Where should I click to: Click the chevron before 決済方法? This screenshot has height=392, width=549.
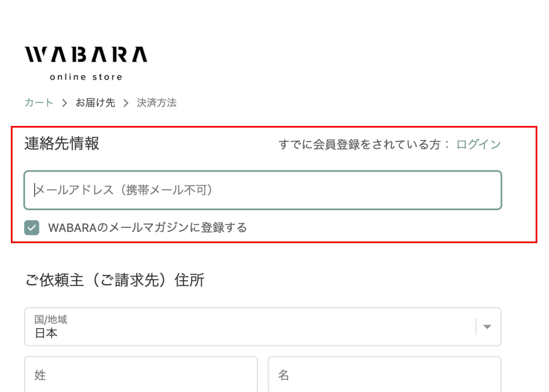pyautogui.click(x=126, y=103)
